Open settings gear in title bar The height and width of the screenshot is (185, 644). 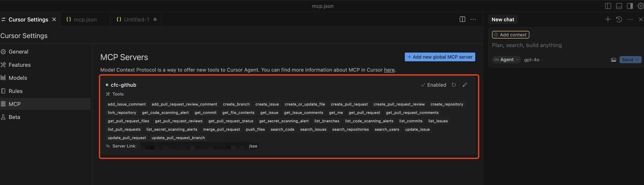pos(641,6)
